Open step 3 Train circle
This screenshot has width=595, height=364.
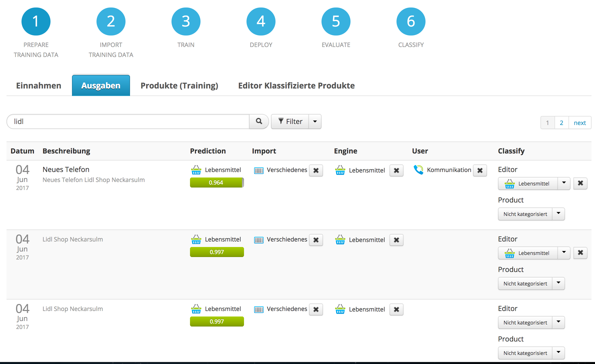point(186,21)
